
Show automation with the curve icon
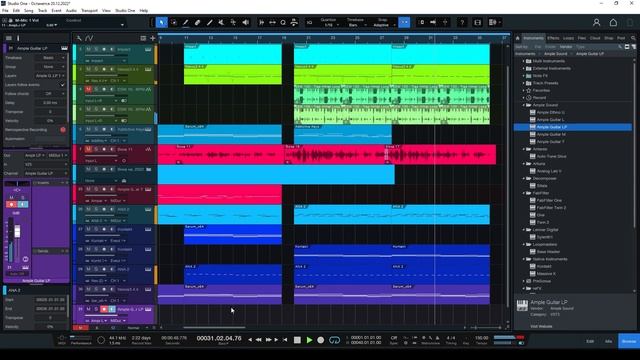point(89,38)
